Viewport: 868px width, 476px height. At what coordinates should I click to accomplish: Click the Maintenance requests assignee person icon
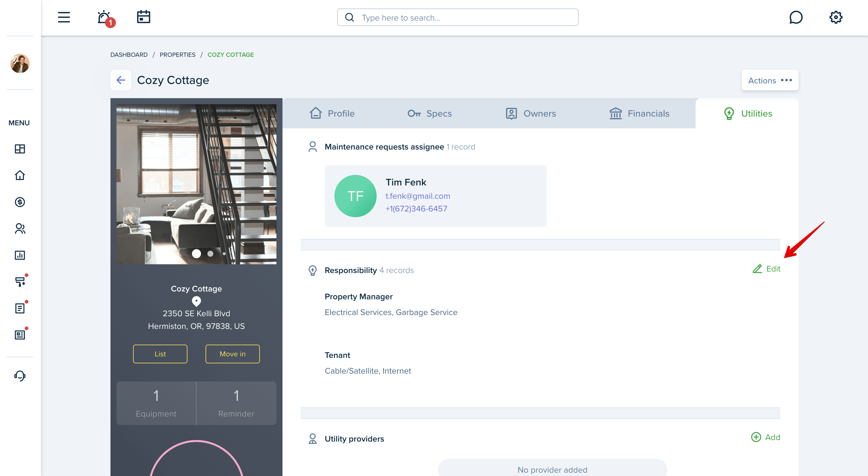[x=312, y=147]
